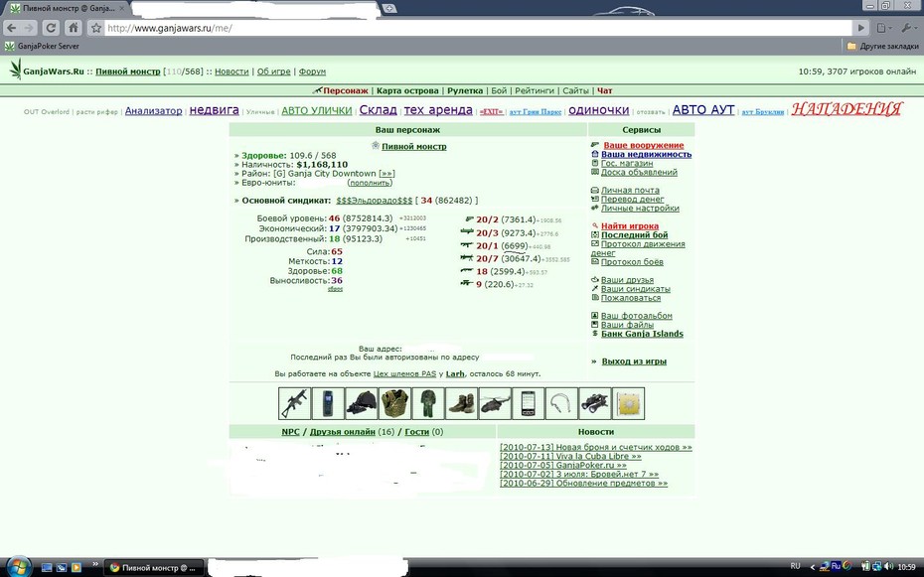Click the binoculars equipment item
Viewport: 924px width, 577px height.
[x=595, y=403]
